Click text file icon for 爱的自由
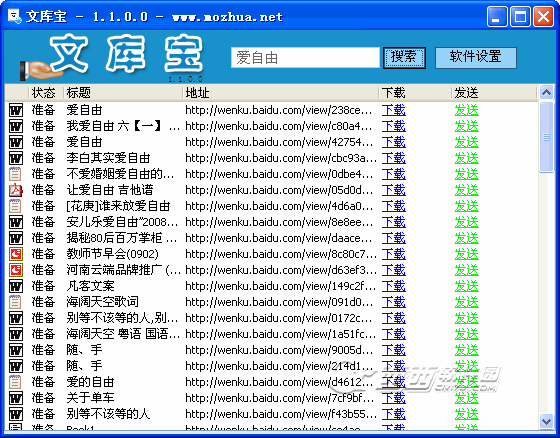 tap(15, 382)
